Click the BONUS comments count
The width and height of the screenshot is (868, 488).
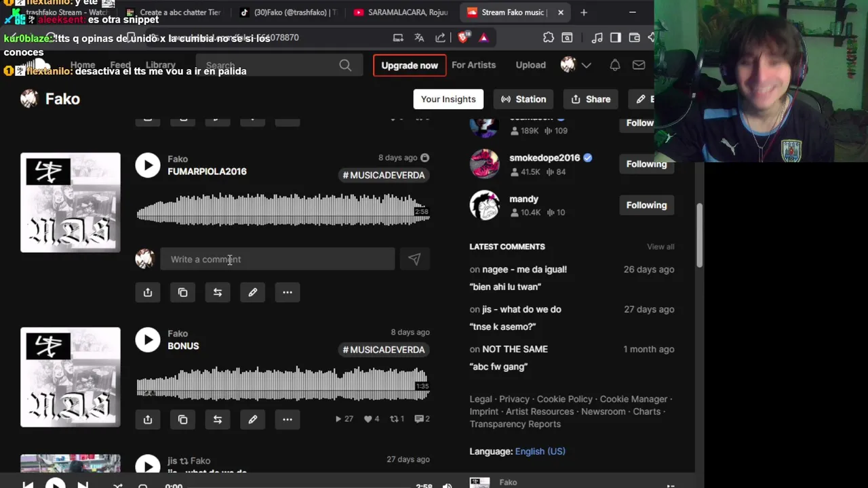pos(422,419)
